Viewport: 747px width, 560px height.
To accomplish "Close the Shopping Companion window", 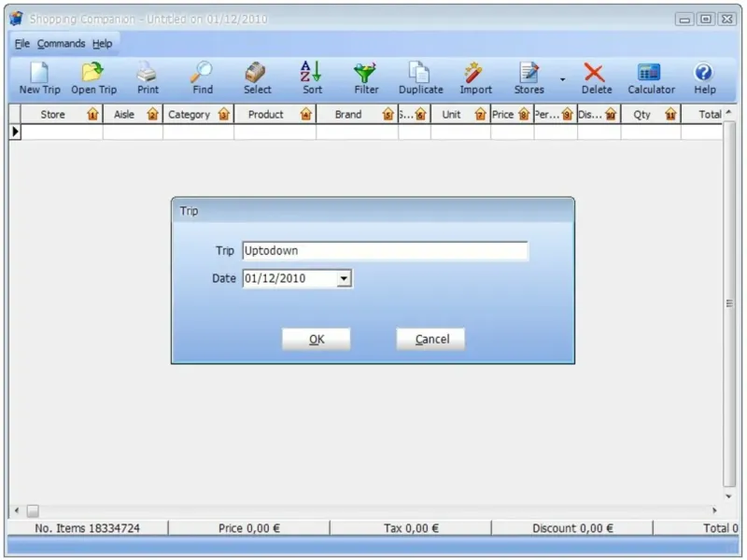I will [727, 19].
